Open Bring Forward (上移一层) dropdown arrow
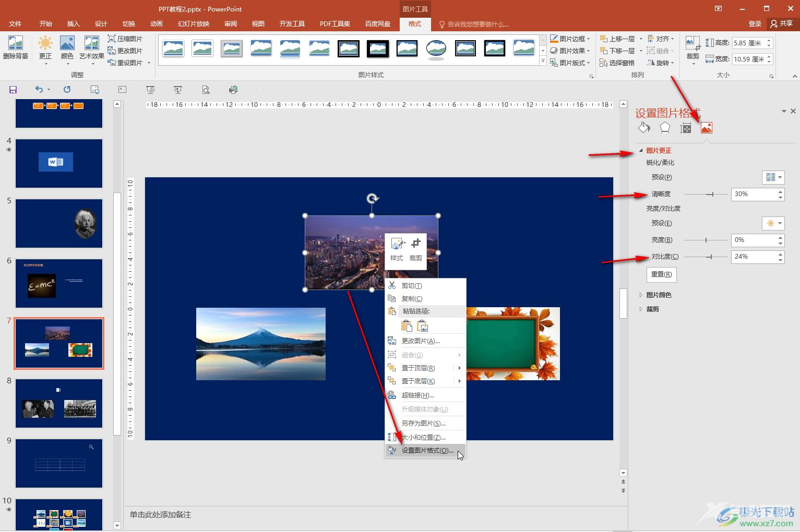The image size is (800, 532). click(x=641, y=39)
